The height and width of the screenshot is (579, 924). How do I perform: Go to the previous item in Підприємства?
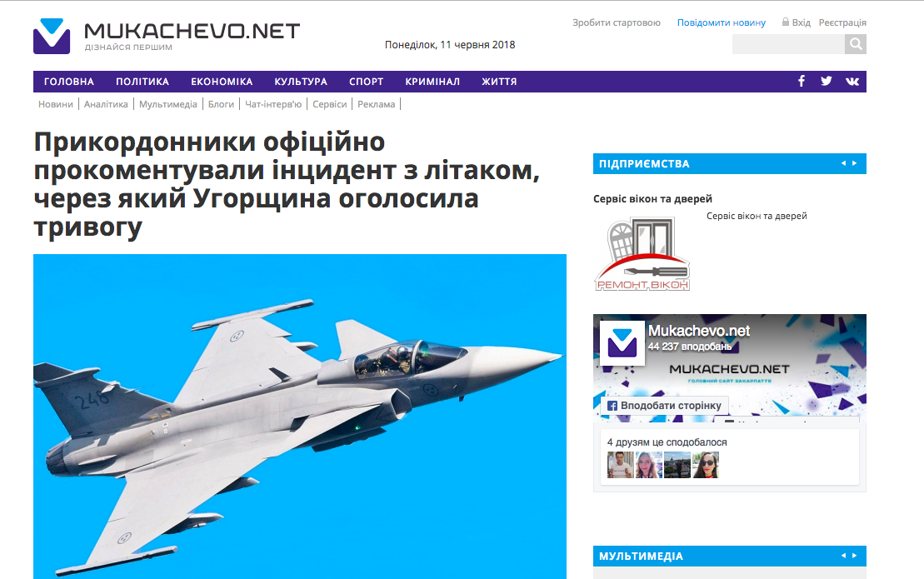click(x=843, y=164)
